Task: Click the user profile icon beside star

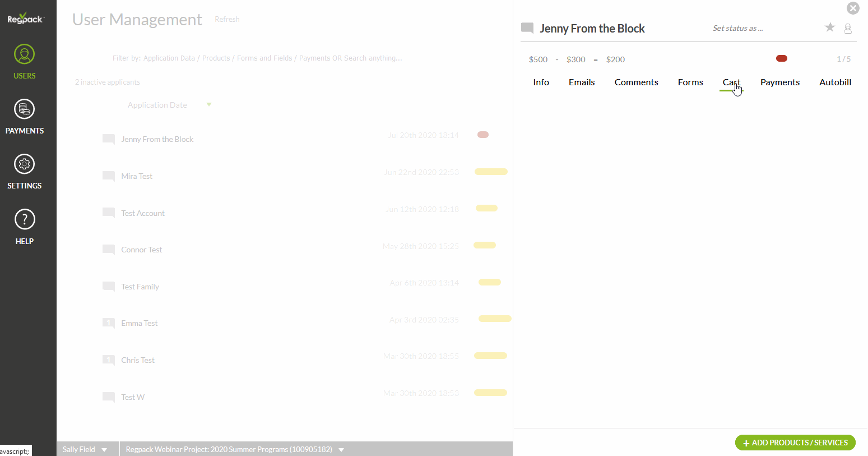Action: 847,29
